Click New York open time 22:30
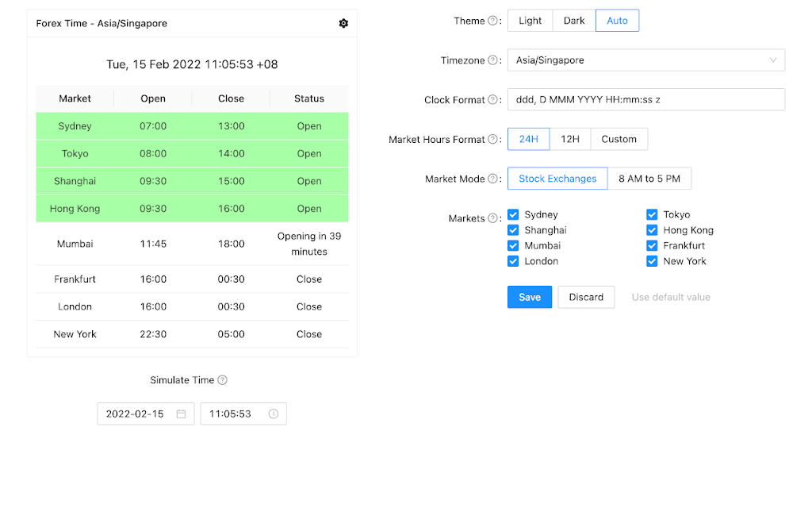This screenshot has height=508, width=812. coord(153,334)
